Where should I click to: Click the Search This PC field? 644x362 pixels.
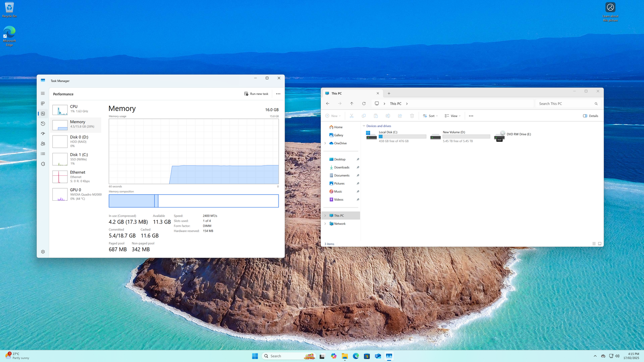click(x=565, y=104)
